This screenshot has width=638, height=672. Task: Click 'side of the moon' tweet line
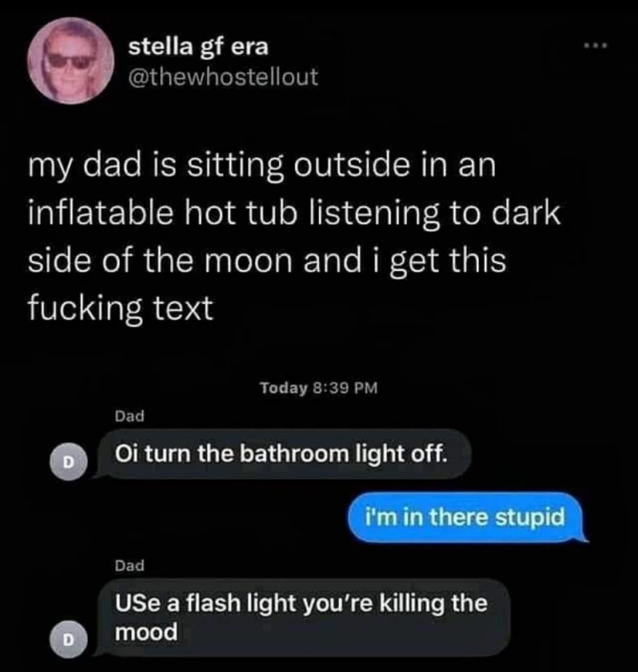161,260
